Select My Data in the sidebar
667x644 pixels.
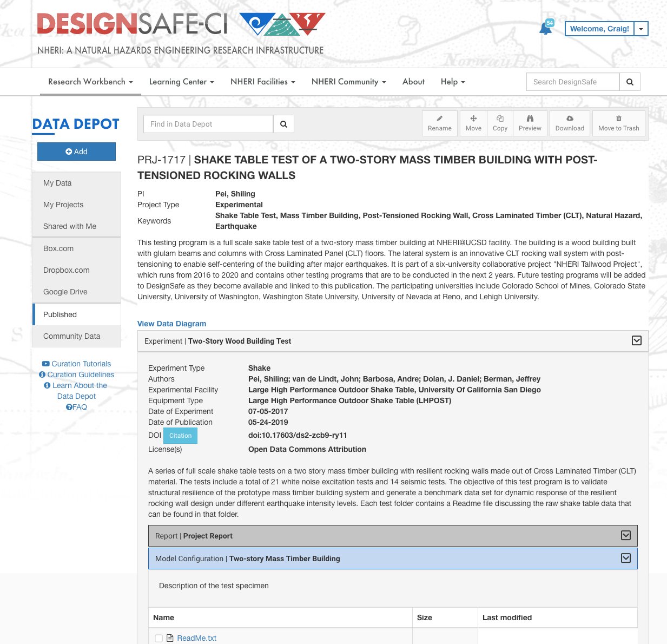(x=76, y=183)
